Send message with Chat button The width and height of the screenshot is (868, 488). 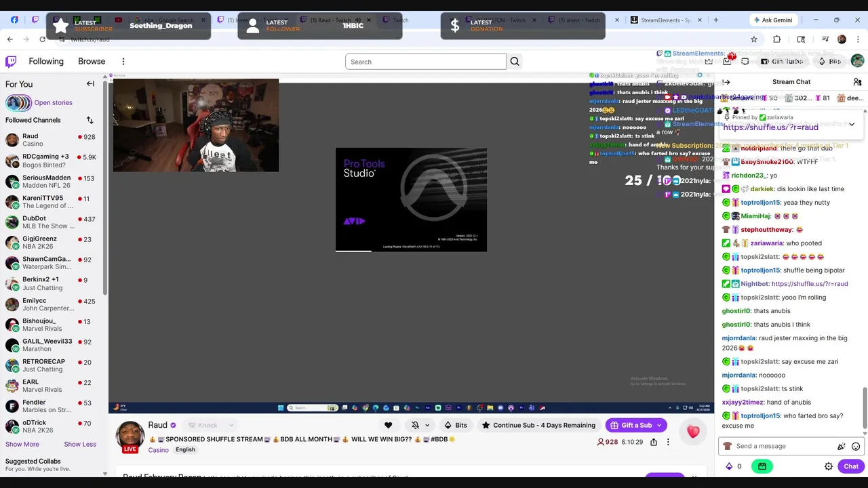click(851, 466)
